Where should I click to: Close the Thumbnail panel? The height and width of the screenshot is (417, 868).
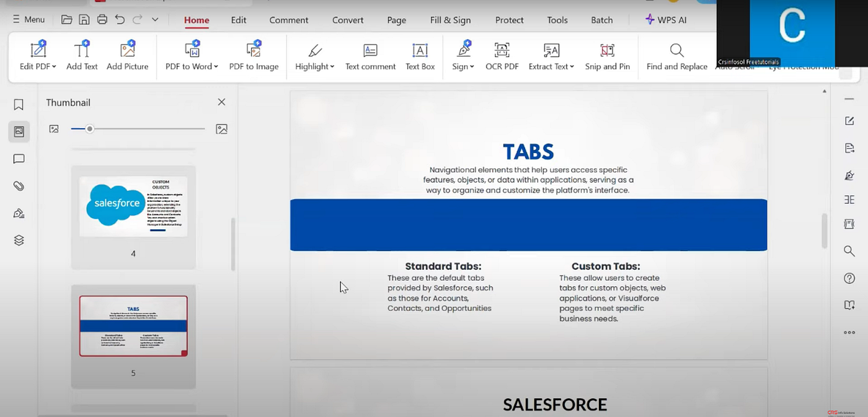point(221,102)
